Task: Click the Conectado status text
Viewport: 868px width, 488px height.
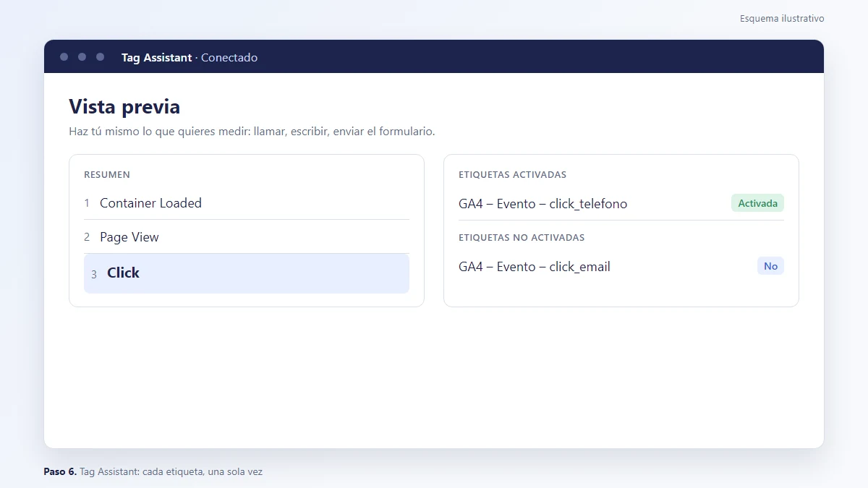Action: tap(229, 58)
